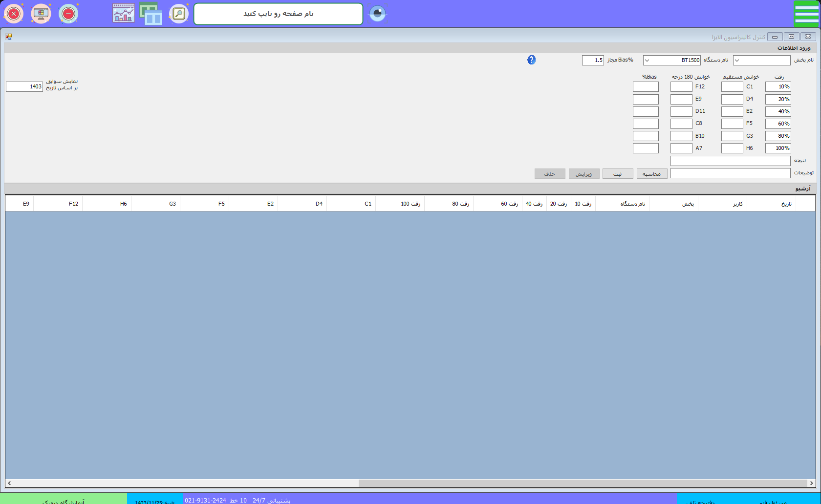
Task: Click the blue question mark help icon
Action: point(531,60)
